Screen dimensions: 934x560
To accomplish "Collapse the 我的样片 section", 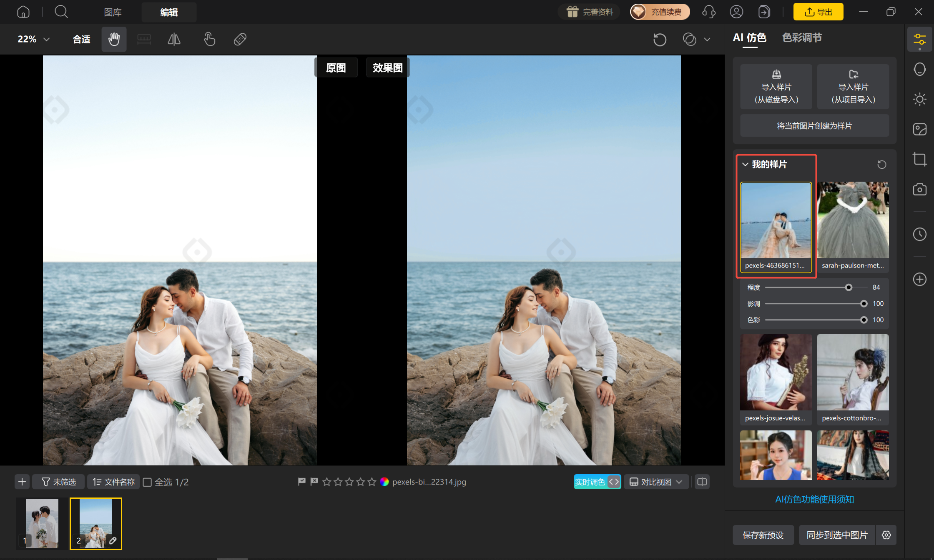I will point(745,165).
